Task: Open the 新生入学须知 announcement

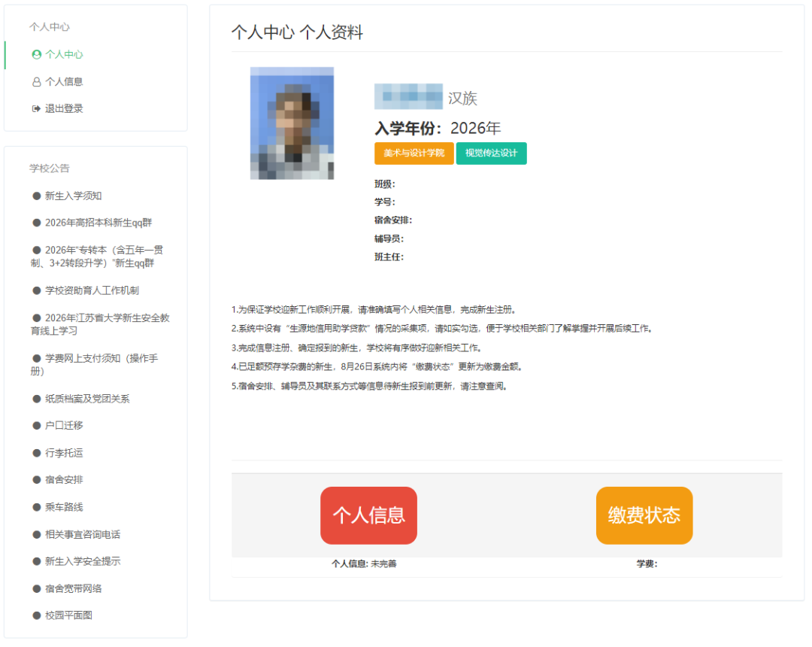Action: tap(73, 196)
